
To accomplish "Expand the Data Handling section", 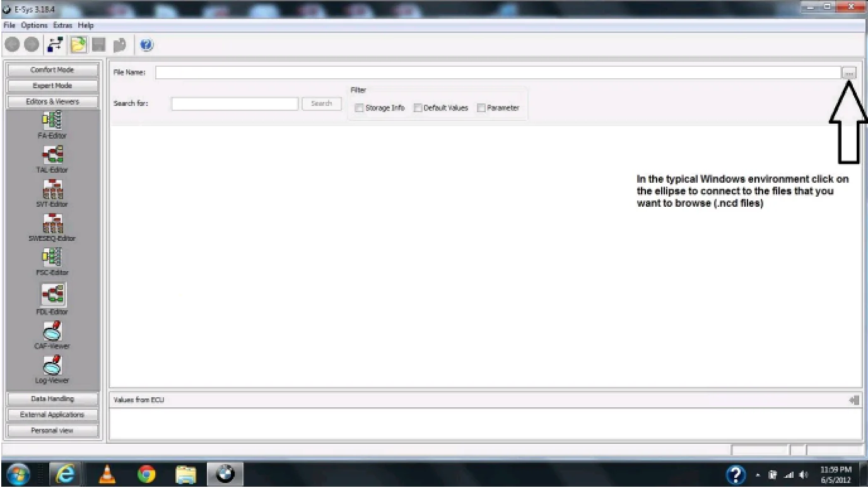I will tap(52, 399).
